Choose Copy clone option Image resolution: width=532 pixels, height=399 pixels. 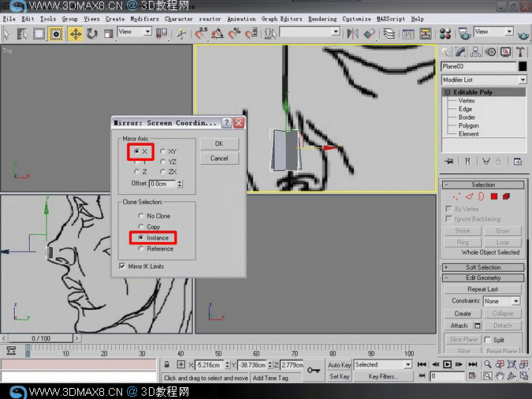141,226
